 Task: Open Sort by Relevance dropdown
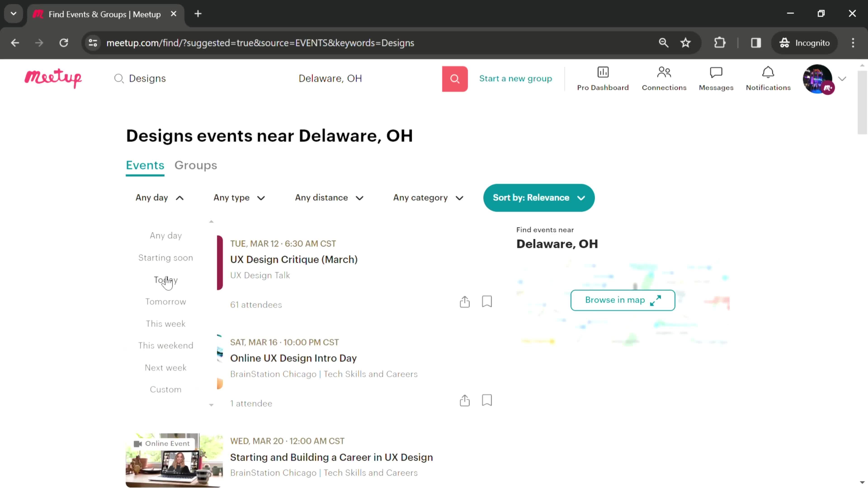pos(538,198)
